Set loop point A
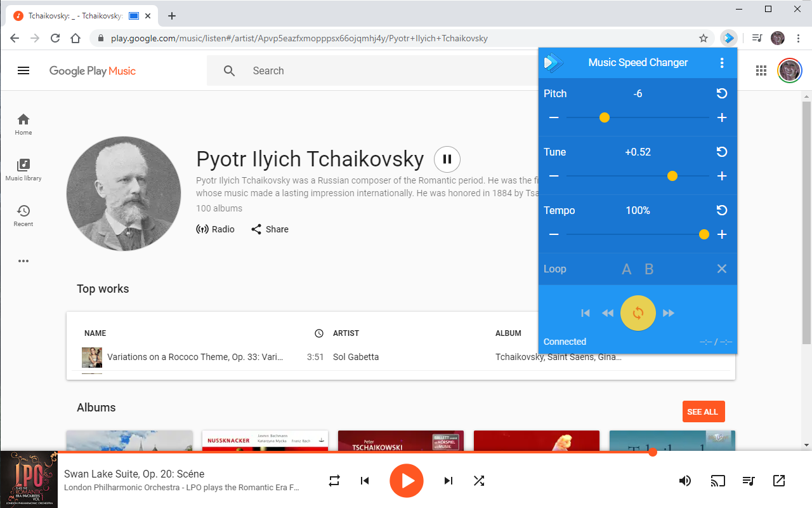 [x=627, y=269]
